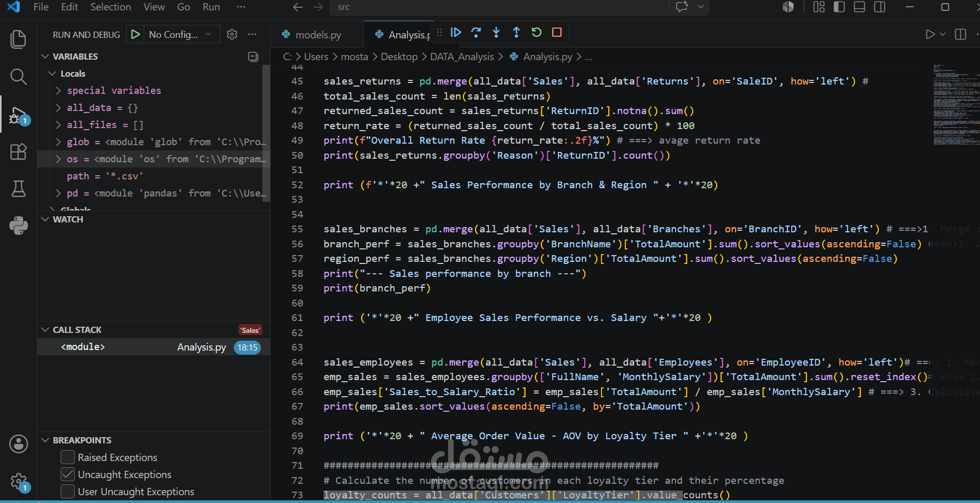Image resolution: width=980 pixels, height=503 pixels.
Task: Open the Explorer view in the activity bar
Action: [18, 39]
